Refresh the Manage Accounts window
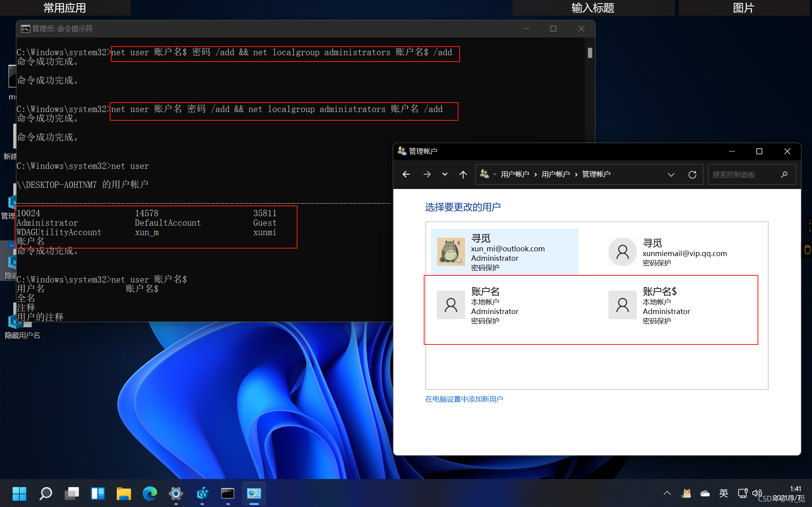 692,174
